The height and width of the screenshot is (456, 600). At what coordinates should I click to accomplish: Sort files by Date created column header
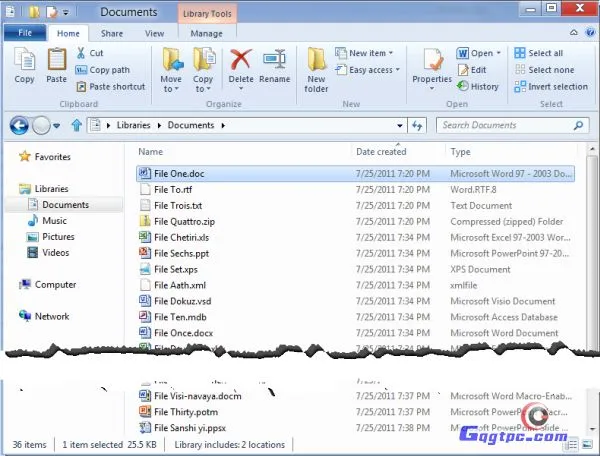point(380,152)
